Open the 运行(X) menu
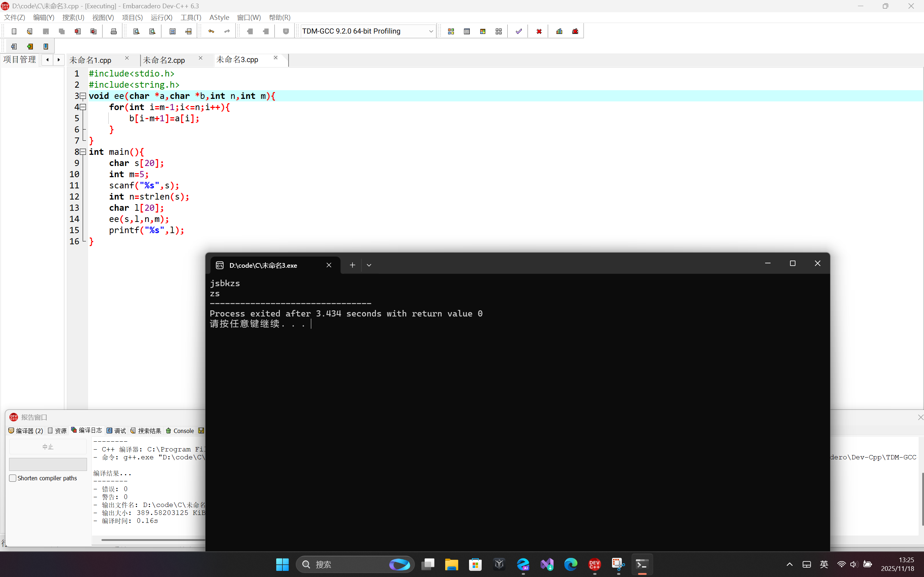Image resolution: width=924 pixels, height=577 pixels. (161, 18)
